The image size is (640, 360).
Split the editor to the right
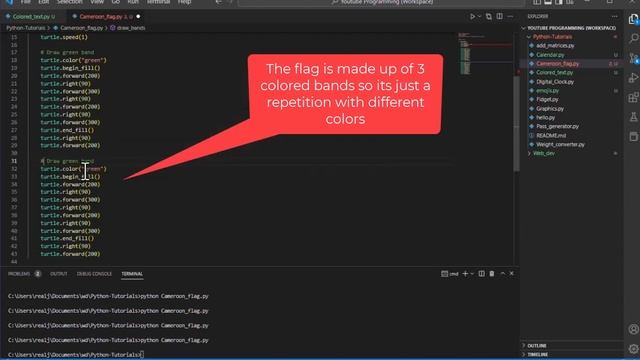500,16
